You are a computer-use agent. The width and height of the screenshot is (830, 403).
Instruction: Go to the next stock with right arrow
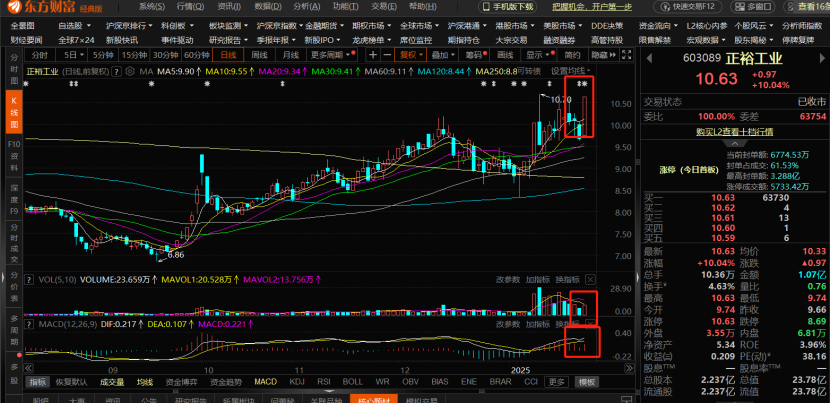821,59
